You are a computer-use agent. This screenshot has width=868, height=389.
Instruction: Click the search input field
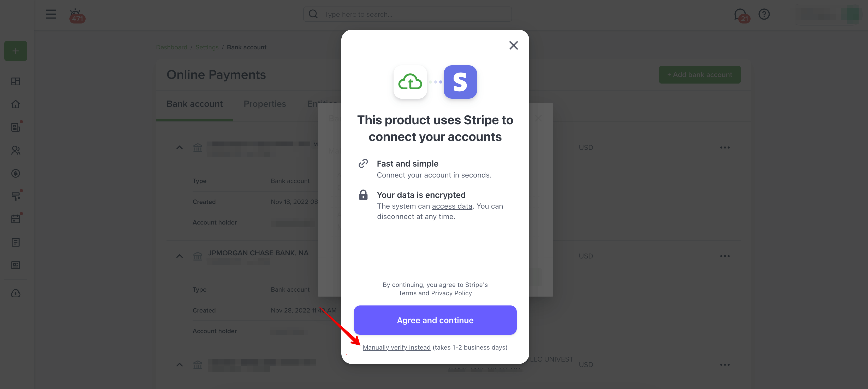pyautogui.click(x=407, y=14)
